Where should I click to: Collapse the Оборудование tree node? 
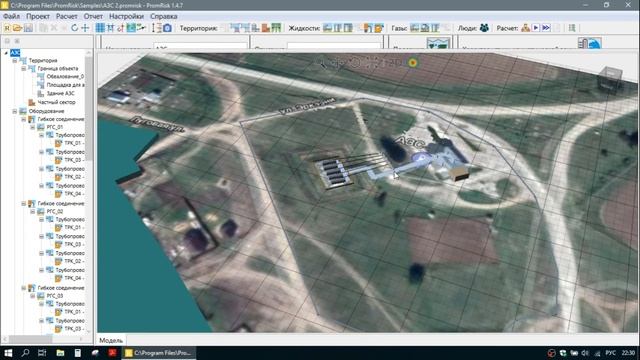coord(15,111)
